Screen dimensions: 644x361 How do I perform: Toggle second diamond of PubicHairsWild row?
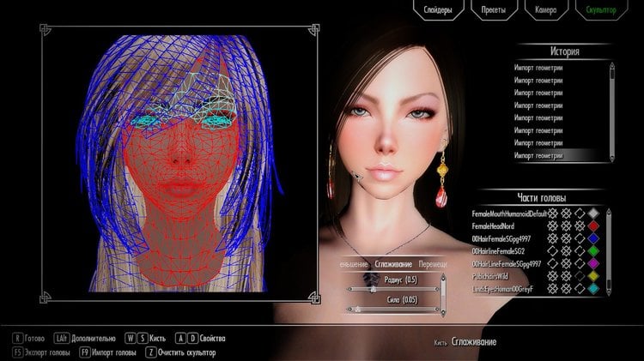[x=567, y=276]
